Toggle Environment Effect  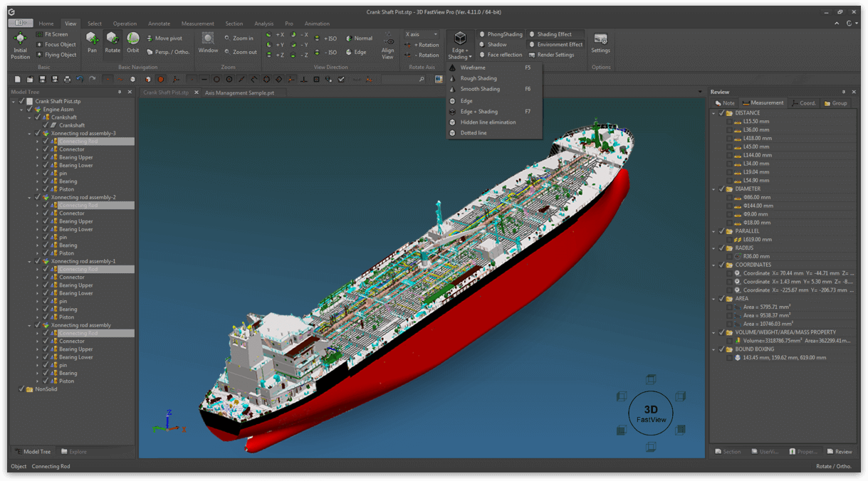pos(555,44)
